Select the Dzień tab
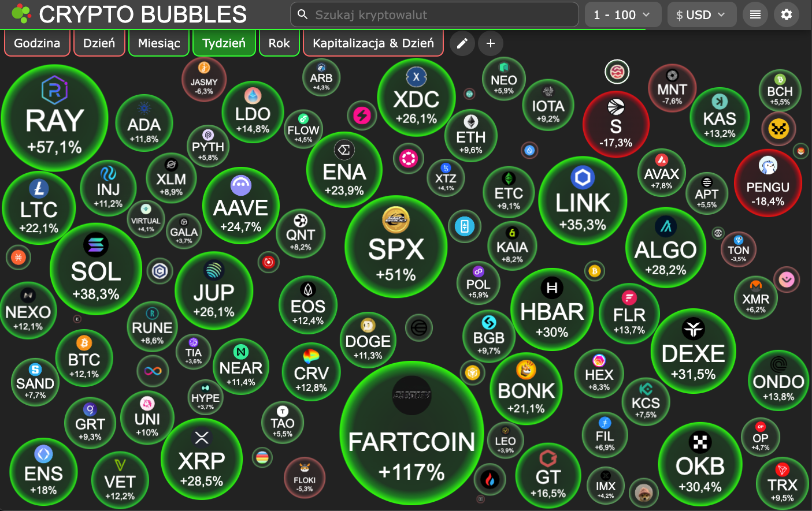 [x=99, y=43]
